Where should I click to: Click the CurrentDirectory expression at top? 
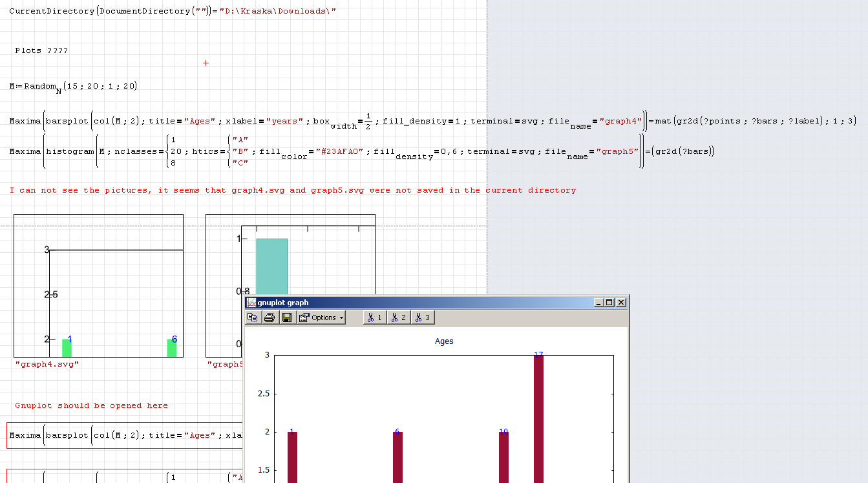coord(172,12)
